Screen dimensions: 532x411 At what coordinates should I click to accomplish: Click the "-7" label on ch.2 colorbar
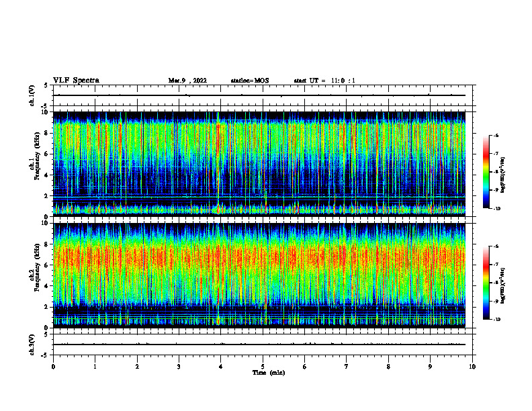coord(496,265)
